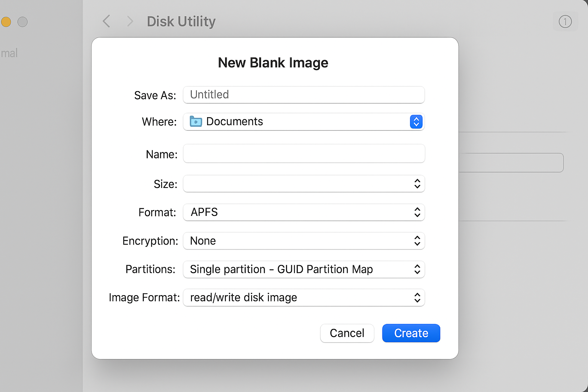Select the partially visible sidebar item ending in 'mal'
Viewport: 588px width, 392px height.
click(x=9, y=53)
